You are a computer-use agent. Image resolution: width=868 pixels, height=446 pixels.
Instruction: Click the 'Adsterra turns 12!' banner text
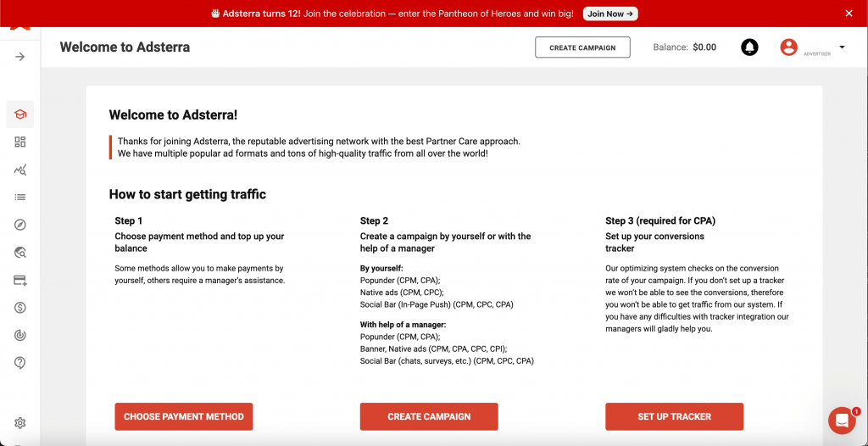(262, 14)
